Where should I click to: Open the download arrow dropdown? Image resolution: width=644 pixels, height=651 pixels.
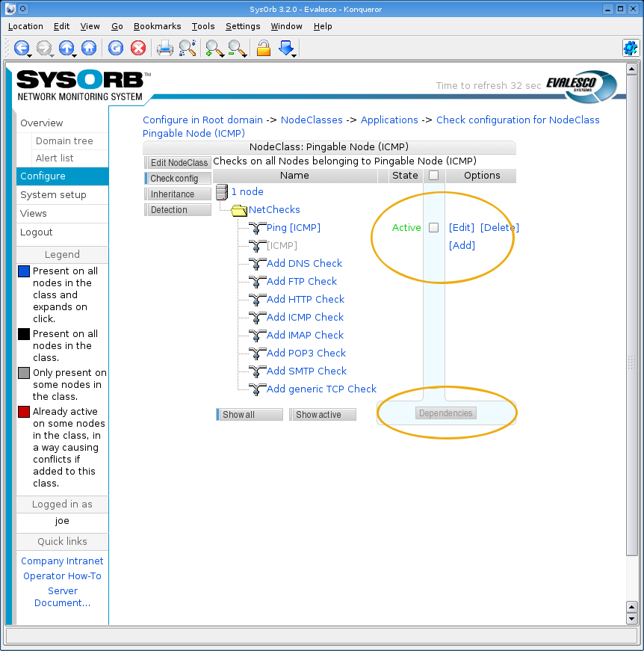pyautogui.click(x=294, y=55)
